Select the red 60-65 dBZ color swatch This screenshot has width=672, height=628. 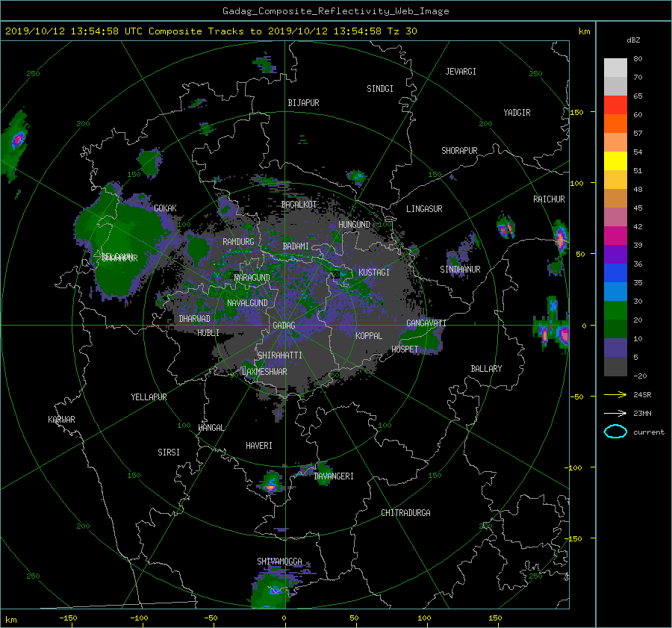tap(615, 105)
